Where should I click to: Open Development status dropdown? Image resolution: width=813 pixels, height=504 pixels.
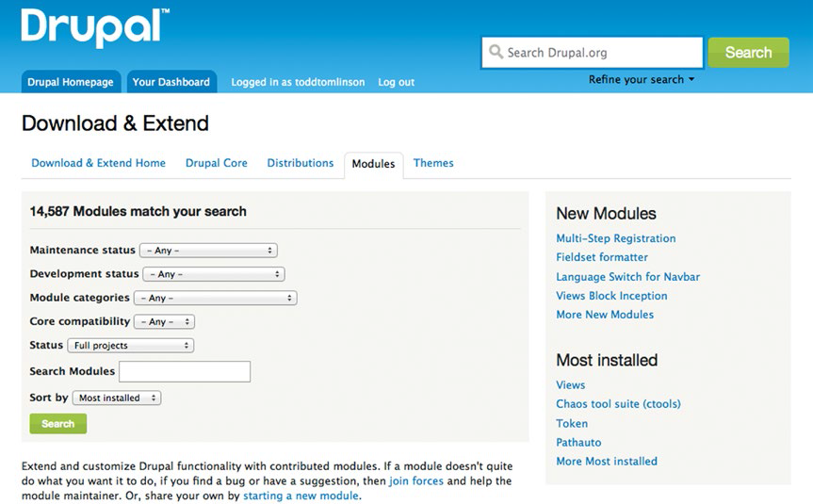coord(214,274)
